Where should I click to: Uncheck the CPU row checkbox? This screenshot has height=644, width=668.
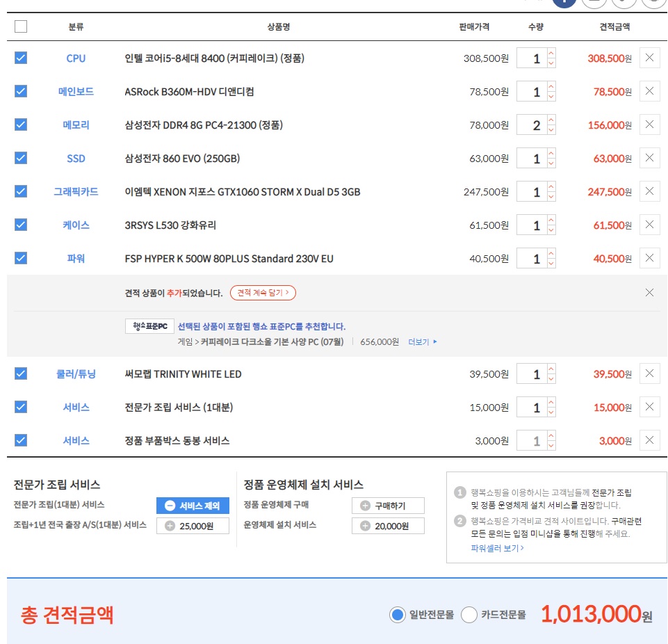click(21, 58)
